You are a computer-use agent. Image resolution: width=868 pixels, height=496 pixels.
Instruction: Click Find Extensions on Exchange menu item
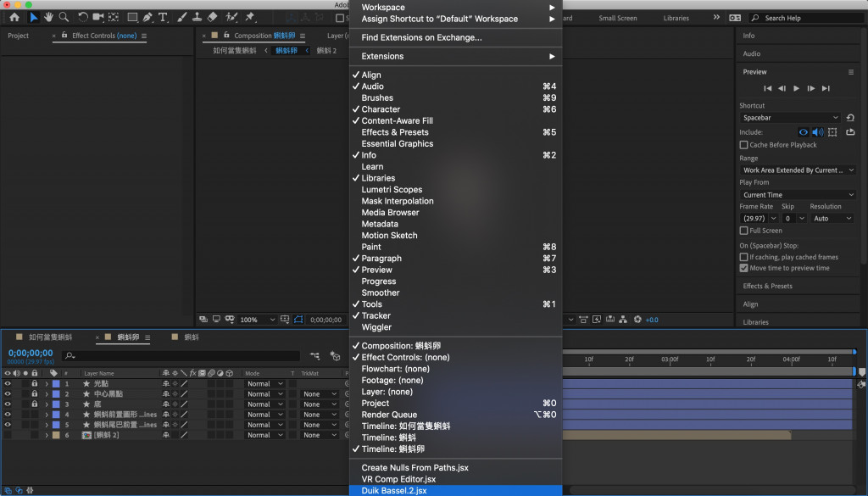coord(455,37)
